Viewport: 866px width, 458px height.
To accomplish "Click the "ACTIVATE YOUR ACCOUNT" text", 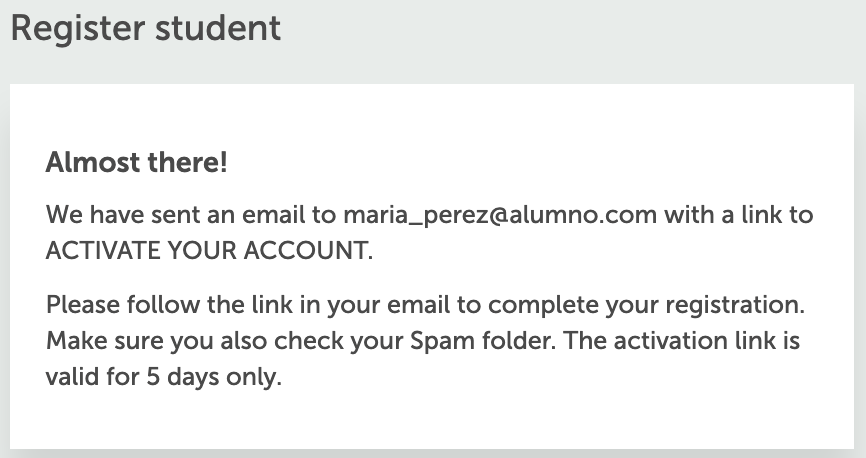I will tap(209, 251).
